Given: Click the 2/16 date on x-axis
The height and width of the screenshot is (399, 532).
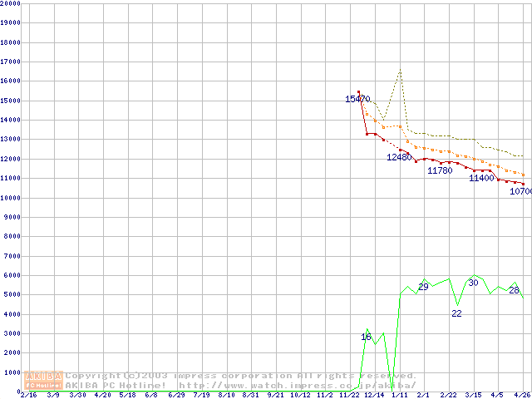Looking at the screenshot, I should pos(27,395).
